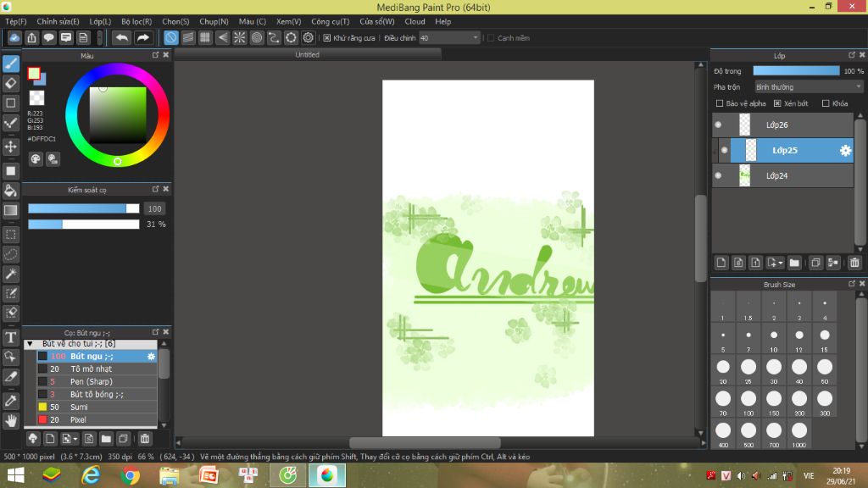
Task: Float the Brush Size panel
Action: pos(851,284)
